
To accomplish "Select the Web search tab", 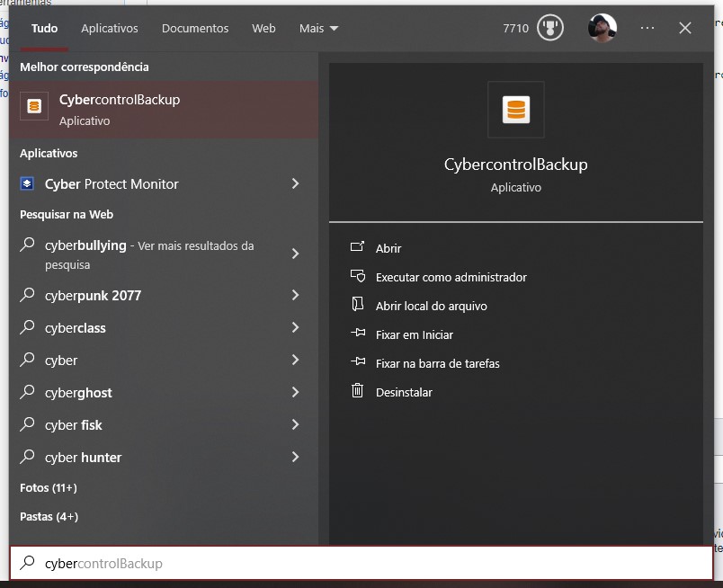I will click(x=263, y=28).
